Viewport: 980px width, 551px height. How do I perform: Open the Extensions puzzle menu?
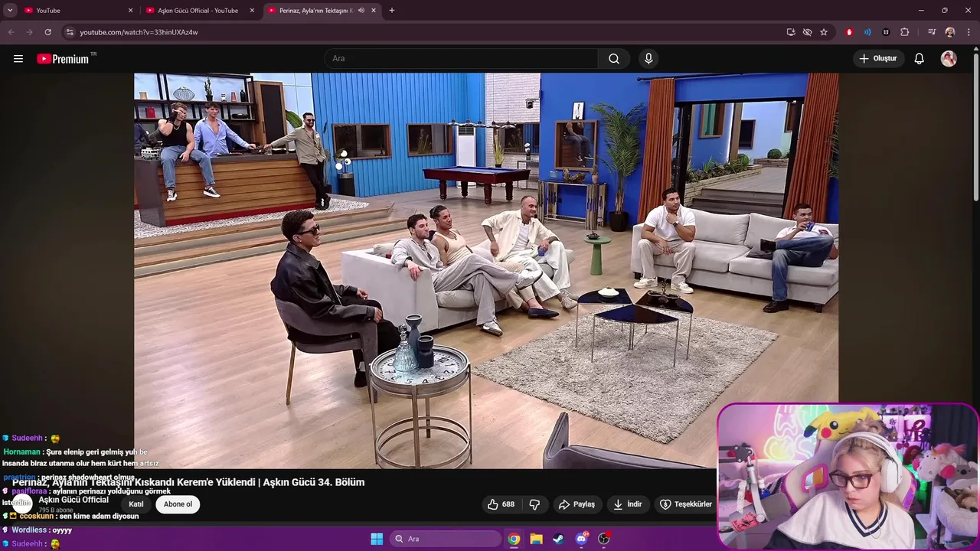[904, 32]
